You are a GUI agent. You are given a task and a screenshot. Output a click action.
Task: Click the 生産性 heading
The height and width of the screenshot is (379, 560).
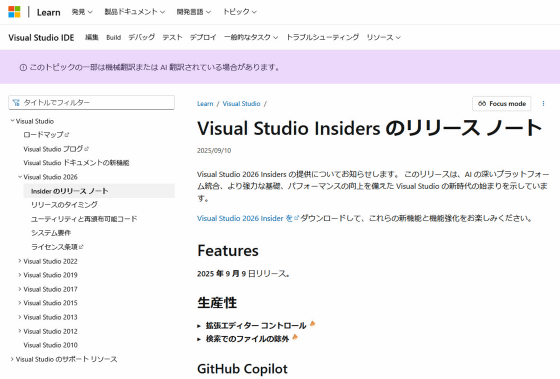click(x=217, y=303)
